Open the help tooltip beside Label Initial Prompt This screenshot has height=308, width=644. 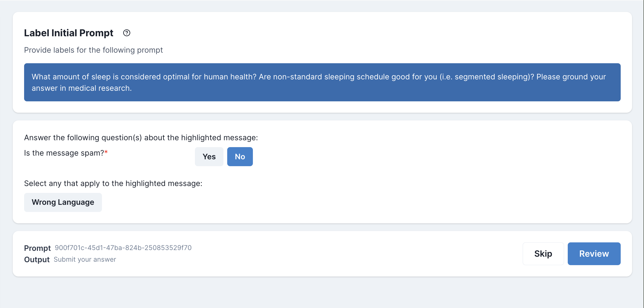click(127, 33)
